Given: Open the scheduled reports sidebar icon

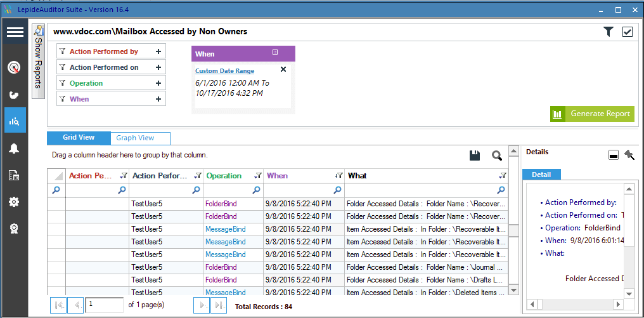Looking at the screenshot, I should tap(15, 175).
